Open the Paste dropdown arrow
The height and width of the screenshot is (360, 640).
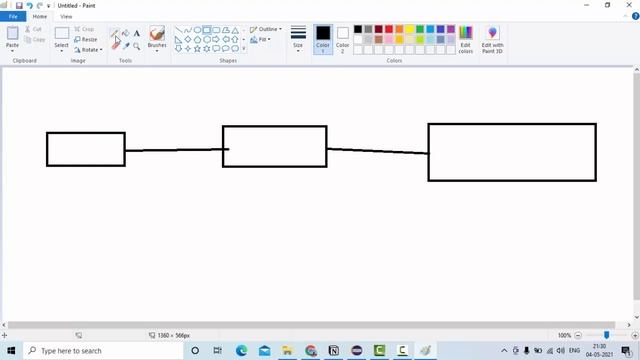pyautogui.click(x=13, y=51)
